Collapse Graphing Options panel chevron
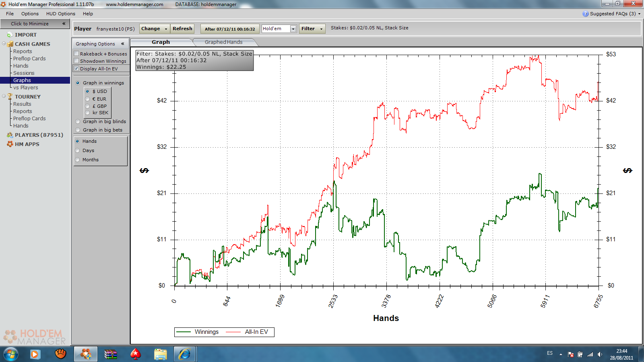 click(123, 44)
